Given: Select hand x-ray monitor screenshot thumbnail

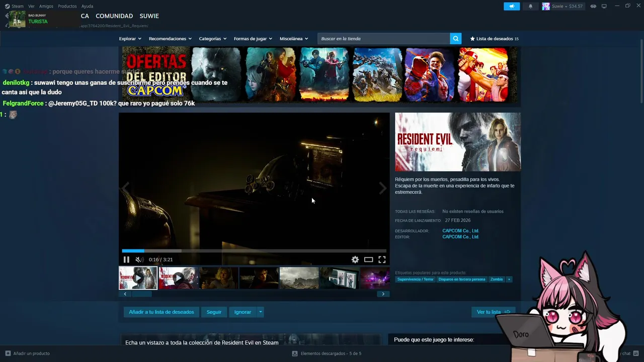Looking at the screenshot, I should tap(339, 278).
